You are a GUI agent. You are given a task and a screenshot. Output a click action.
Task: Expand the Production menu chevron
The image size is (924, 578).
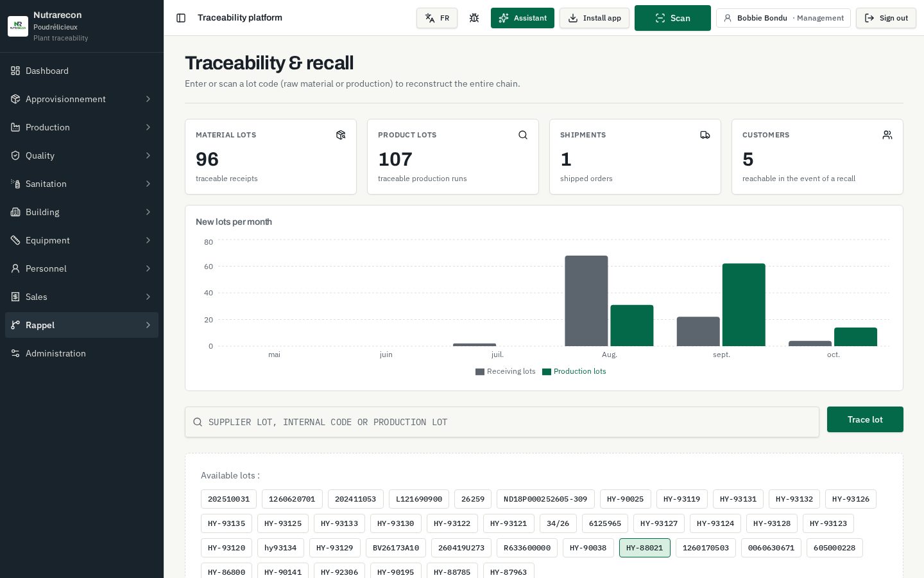tap(148, 127)
